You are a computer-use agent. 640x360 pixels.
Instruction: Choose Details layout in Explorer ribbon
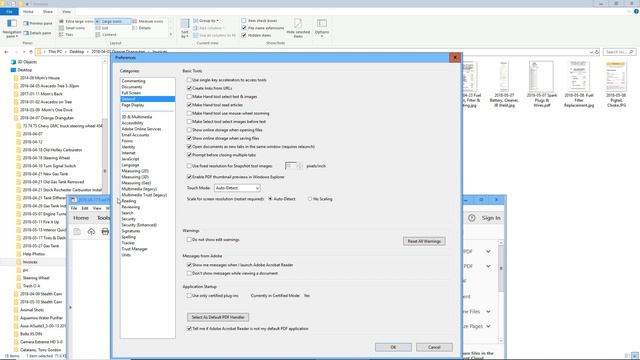pyautogui.click(x=142, y=28)
